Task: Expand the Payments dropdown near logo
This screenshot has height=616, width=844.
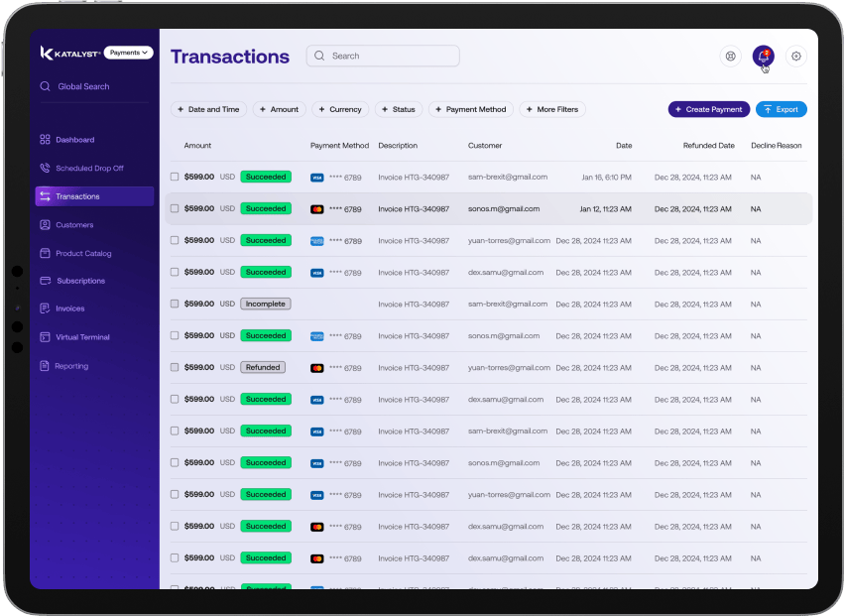Action: 128,53
